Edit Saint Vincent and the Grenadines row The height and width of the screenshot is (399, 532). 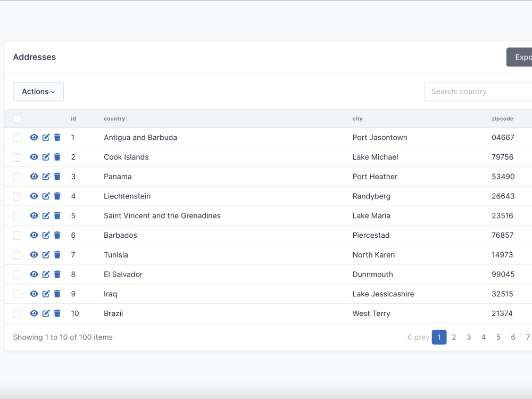coord(46,216)
